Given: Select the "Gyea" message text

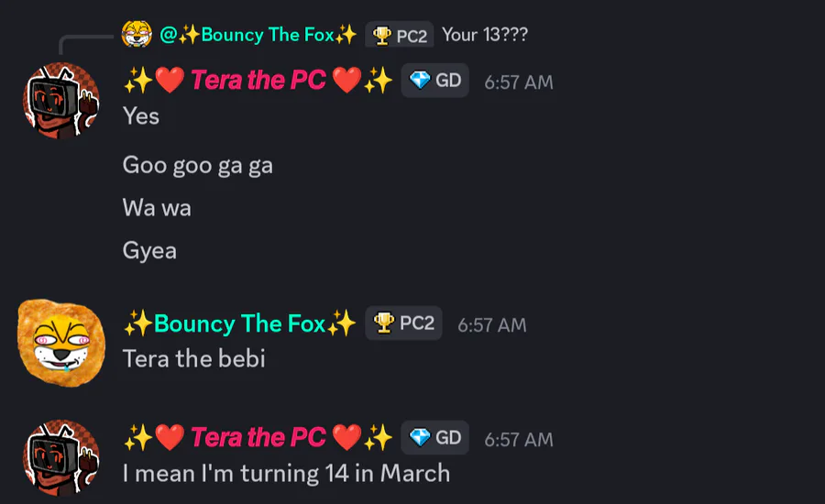Looking at the screenshot, I should (149, 250).
